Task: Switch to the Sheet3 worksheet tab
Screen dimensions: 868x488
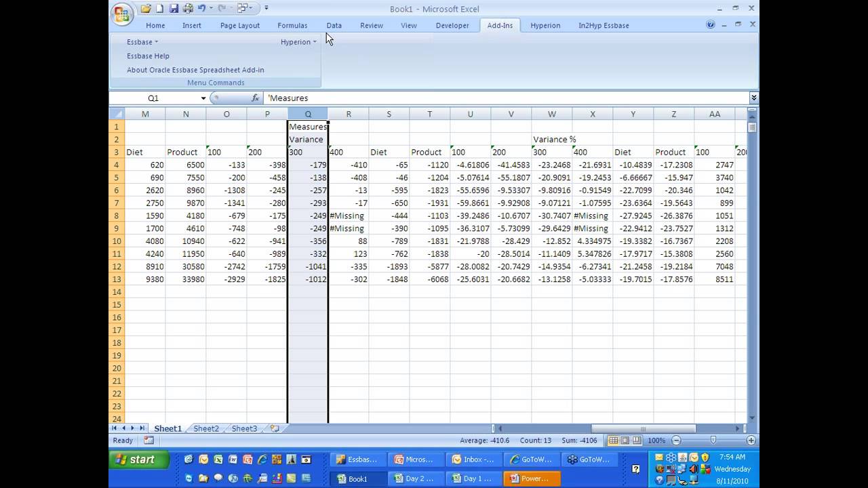Action: (x=244, y=428)
